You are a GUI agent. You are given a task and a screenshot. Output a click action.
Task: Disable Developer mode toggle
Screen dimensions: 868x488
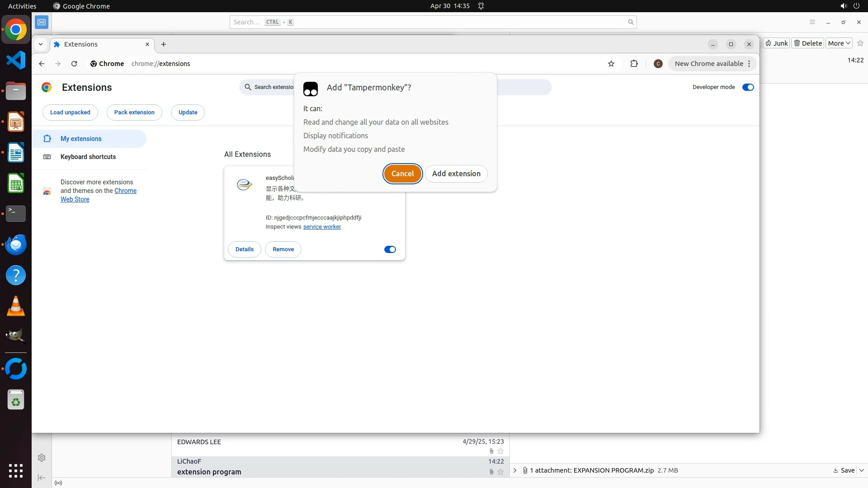point(748,87)
